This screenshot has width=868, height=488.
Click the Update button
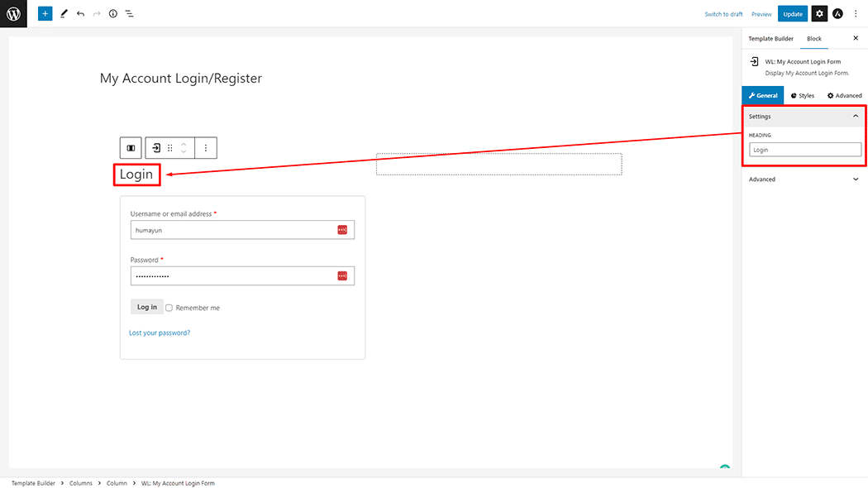(793, 13)
